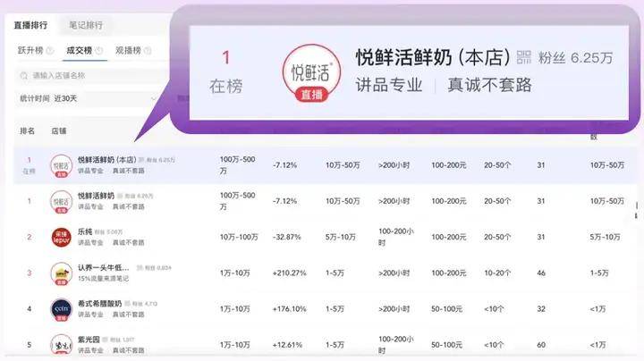Open the 乐纯 store logo
Viewport: 644px width, 361px height.
[61, 237]
